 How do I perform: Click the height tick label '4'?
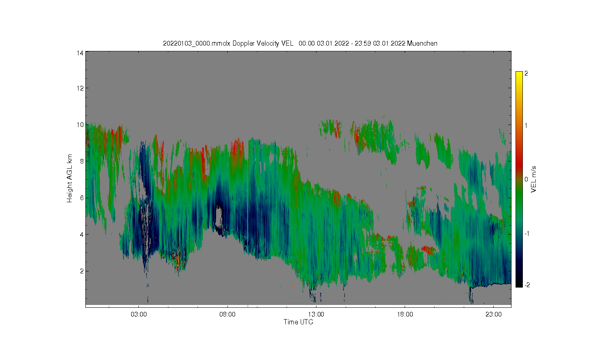[82, 235]
